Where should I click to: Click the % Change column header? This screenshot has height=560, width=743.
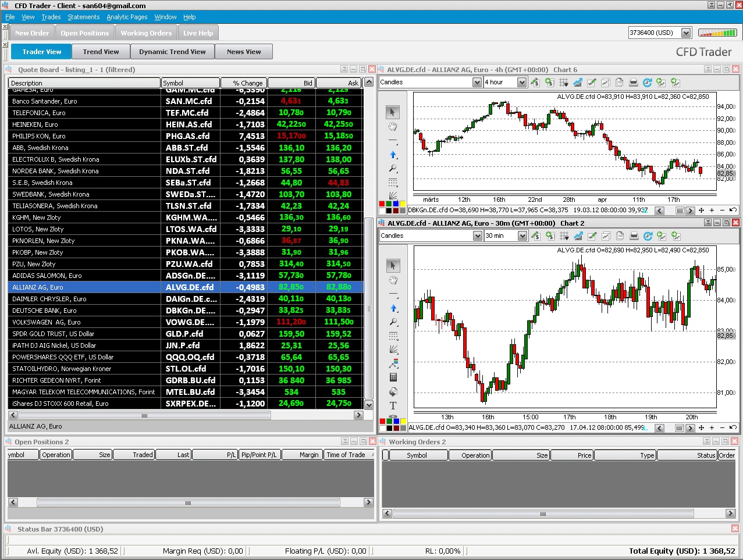click(244, 83)
